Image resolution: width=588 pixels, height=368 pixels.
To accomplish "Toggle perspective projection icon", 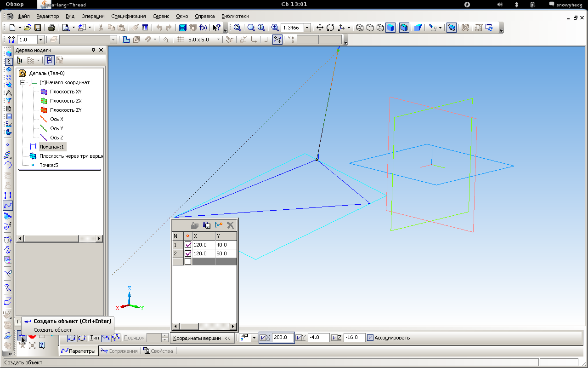I will tap(418, 28).
